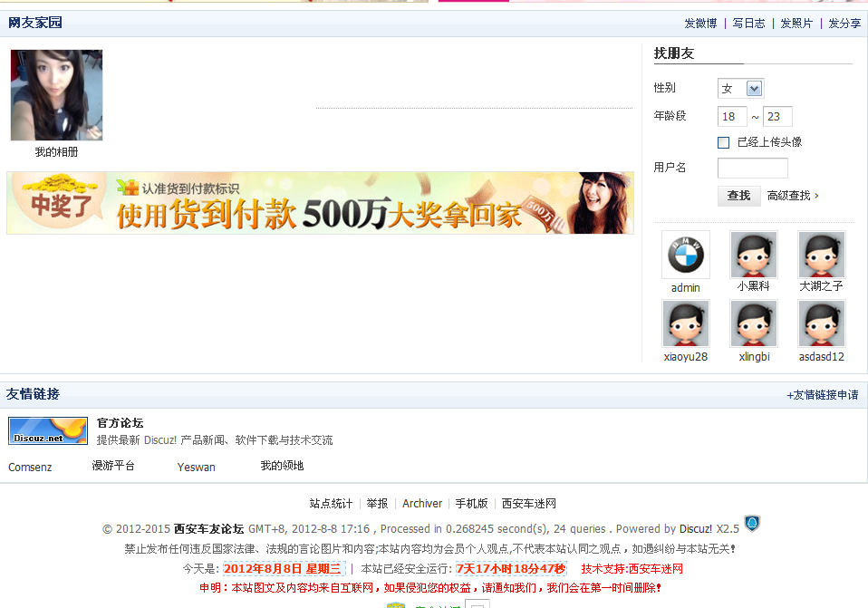
Task: Click 发微博 link
Action: [700, 24]
